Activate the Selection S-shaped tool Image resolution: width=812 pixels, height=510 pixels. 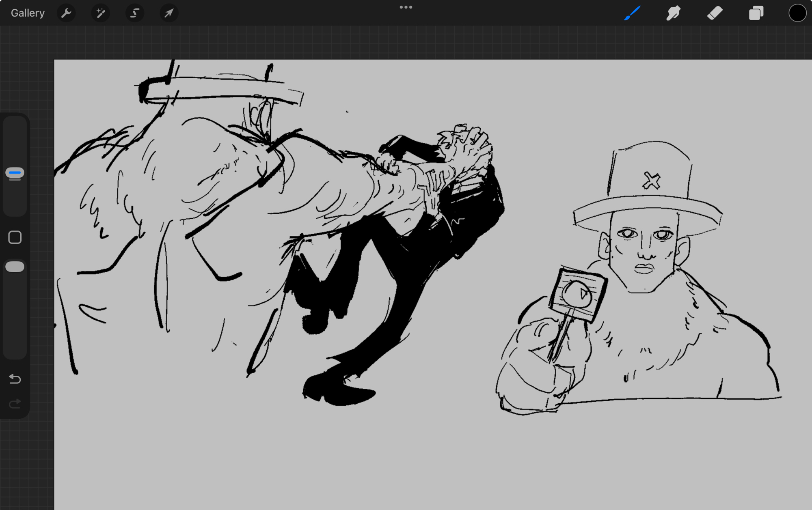tap(134, 13)
